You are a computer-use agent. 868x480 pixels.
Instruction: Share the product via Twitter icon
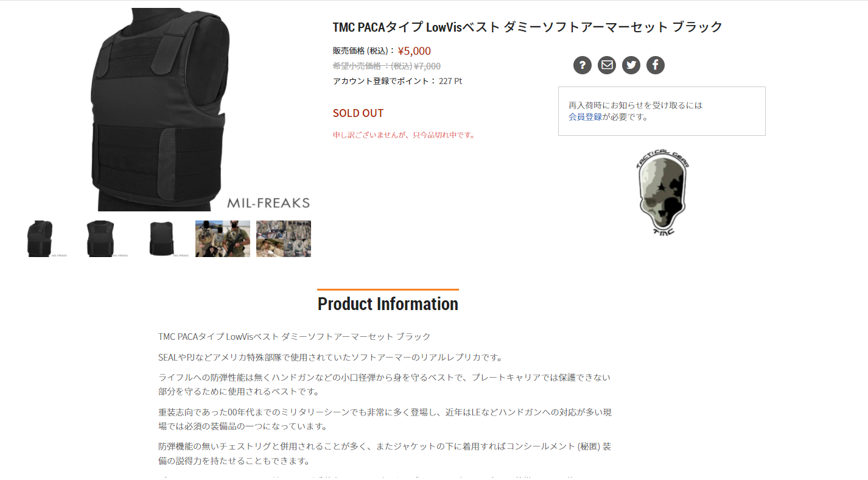pos(631,65)
